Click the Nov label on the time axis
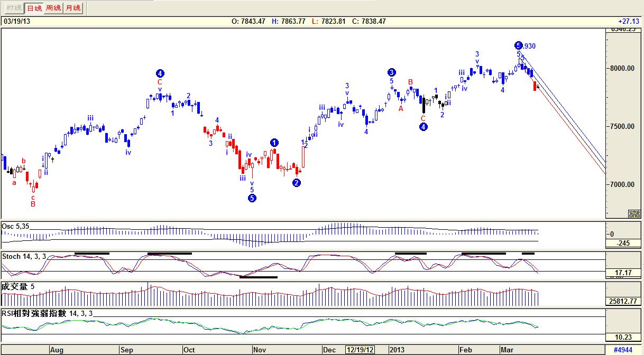Viewport: 644px width, 355px height. [259, 350]
